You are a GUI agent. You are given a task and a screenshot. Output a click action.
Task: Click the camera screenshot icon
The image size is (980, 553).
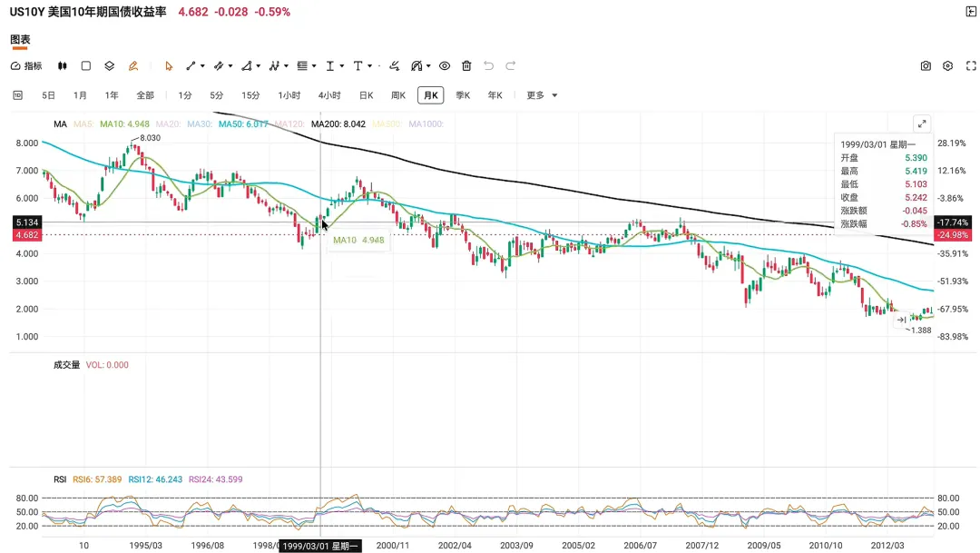click(926, 65)
